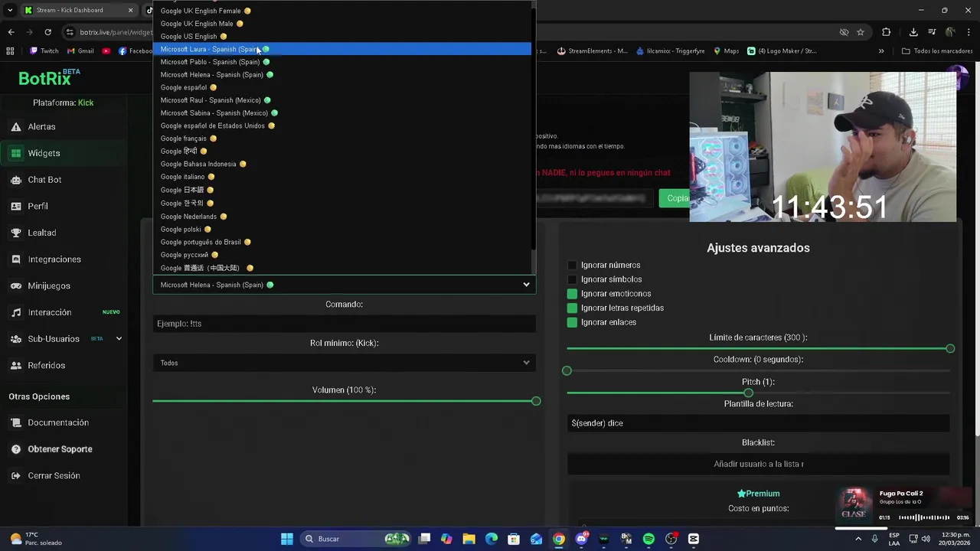Open Referidos in the sidebar
The image size is (980, 551).
coord(46,365)
